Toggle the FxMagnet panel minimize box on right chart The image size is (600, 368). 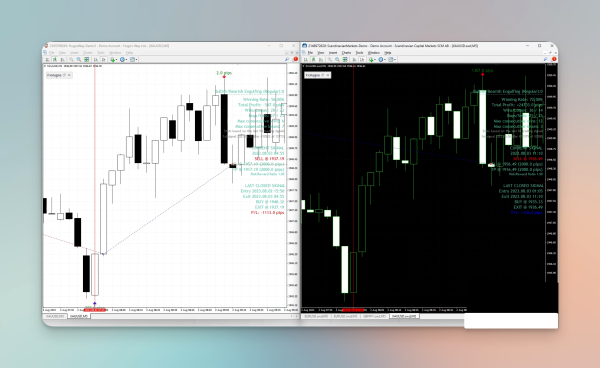click(x=323, y=75)
